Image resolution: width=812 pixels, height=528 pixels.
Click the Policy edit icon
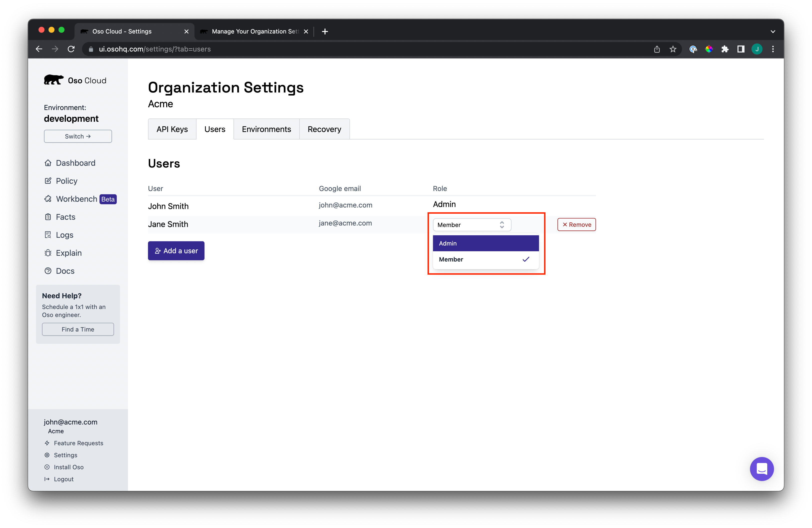point(48,181)
